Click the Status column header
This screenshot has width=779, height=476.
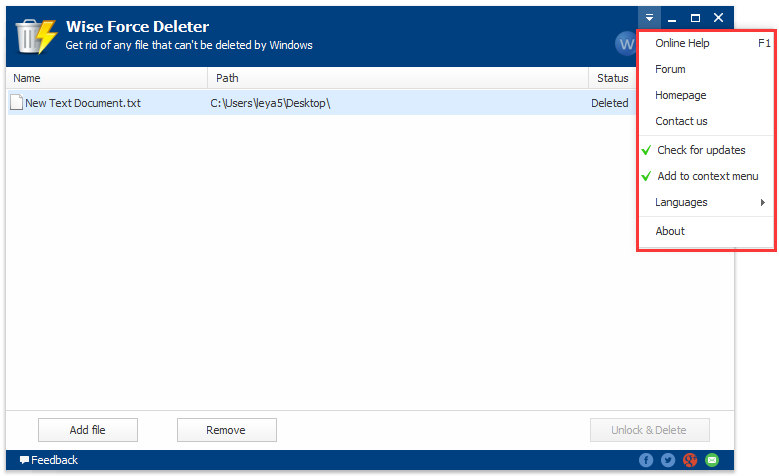(613, 78)
